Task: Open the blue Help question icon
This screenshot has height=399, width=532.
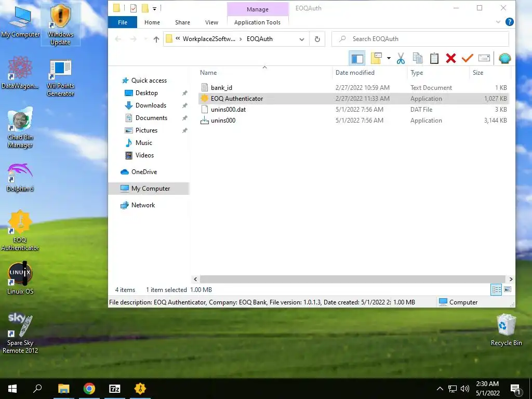Action: (x=509, y=22)
